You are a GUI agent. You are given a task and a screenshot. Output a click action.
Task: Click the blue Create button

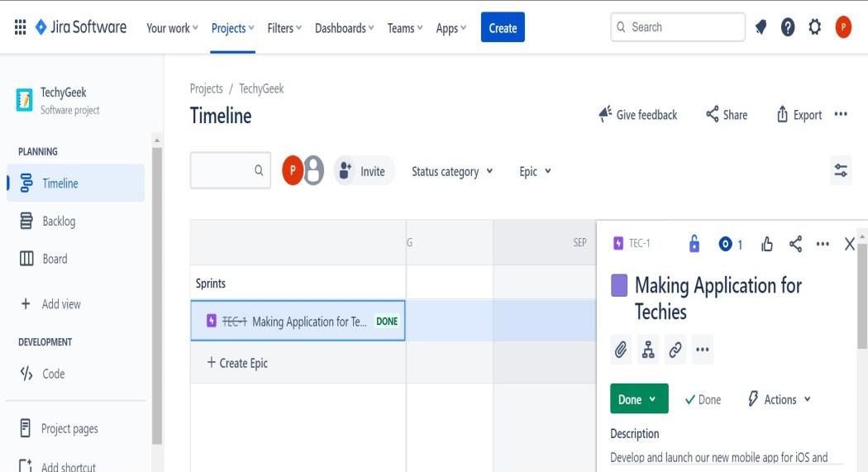[x=503, y=27]
